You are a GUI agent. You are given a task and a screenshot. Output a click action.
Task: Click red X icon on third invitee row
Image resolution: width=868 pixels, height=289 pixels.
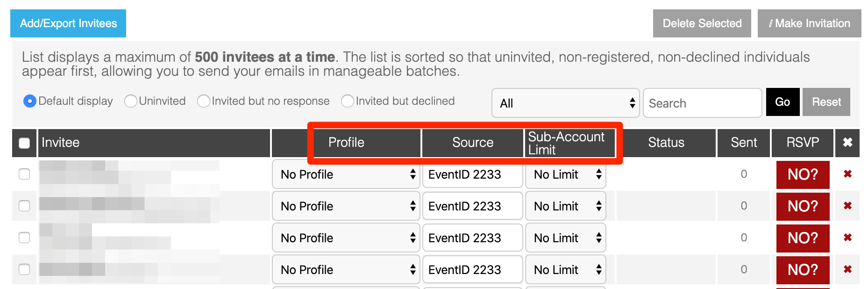[847, 238]
